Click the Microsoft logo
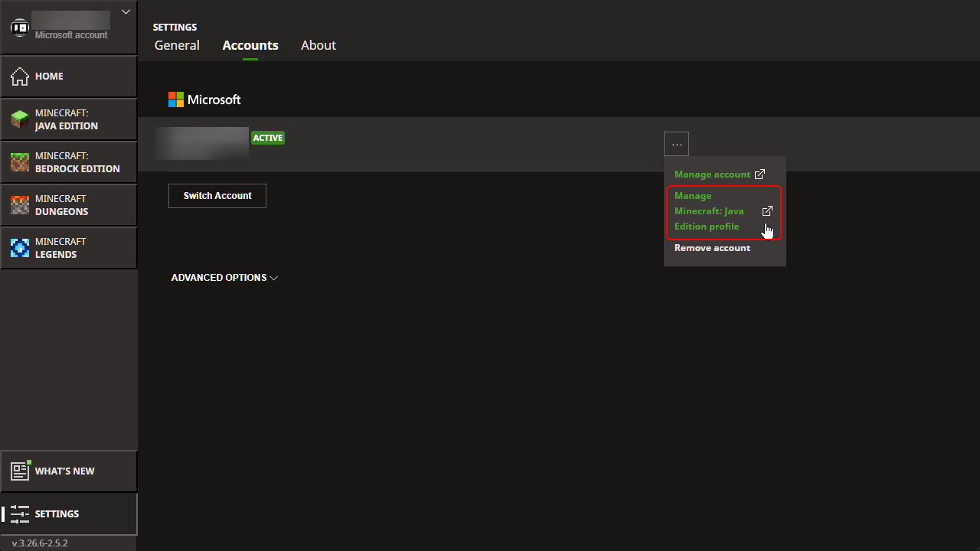Screen dimensions: 980x551 pos(204,99)
